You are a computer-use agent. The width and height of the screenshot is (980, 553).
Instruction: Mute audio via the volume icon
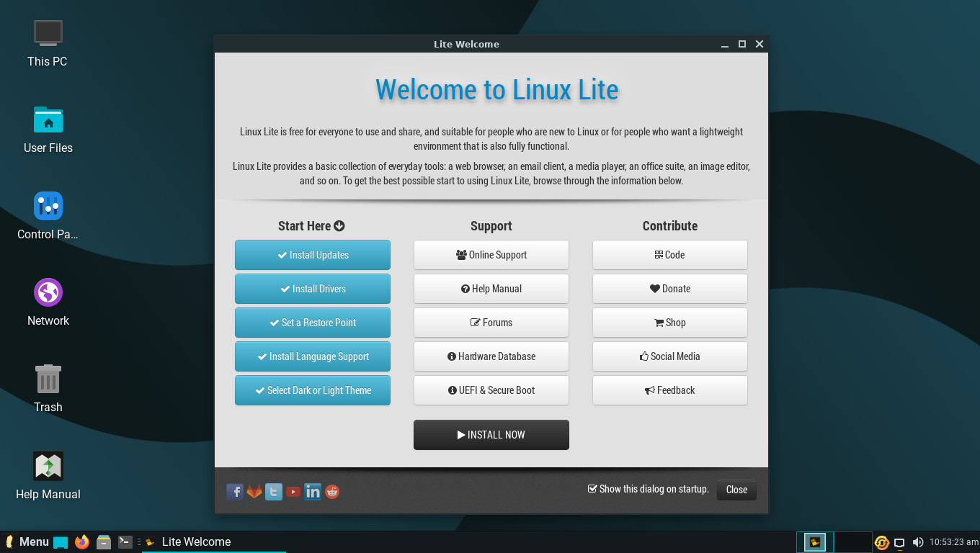[x=918, y=541]
